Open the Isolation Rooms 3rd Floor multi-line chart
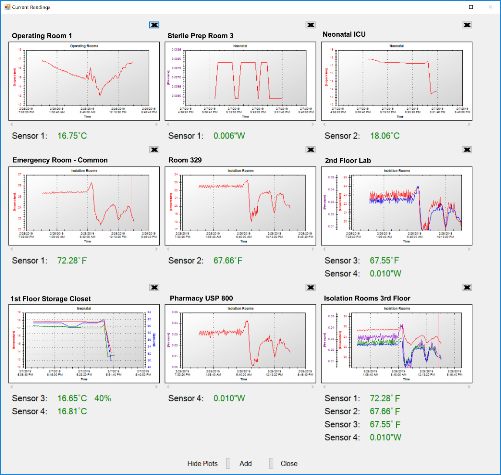This screenshot has height=475, width=501. point(397,344)
